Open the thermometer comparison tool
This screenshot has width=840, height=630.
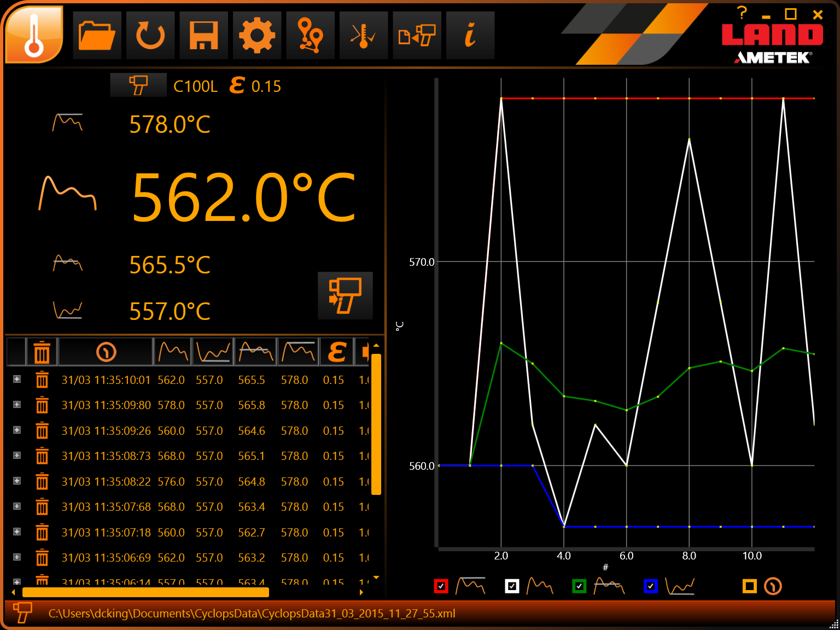pyautogui.click(x=363, y=34)
